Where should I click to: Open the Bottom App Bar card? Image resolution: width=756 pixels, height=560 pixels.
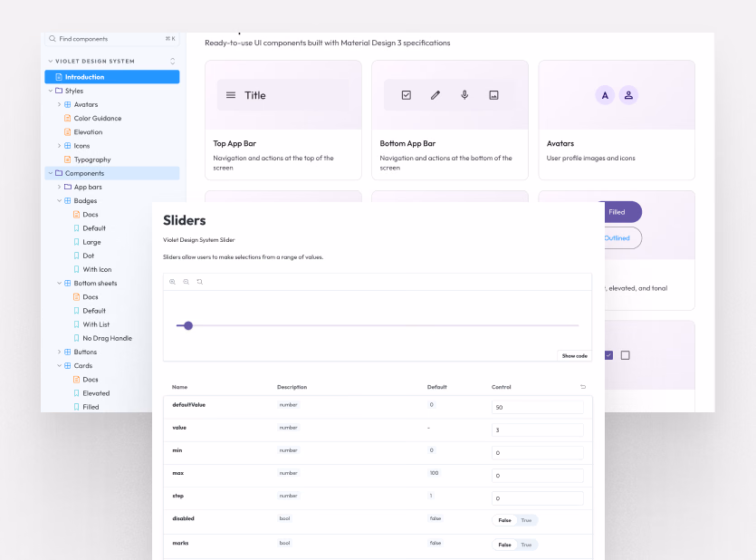click(x=450, y=121)
